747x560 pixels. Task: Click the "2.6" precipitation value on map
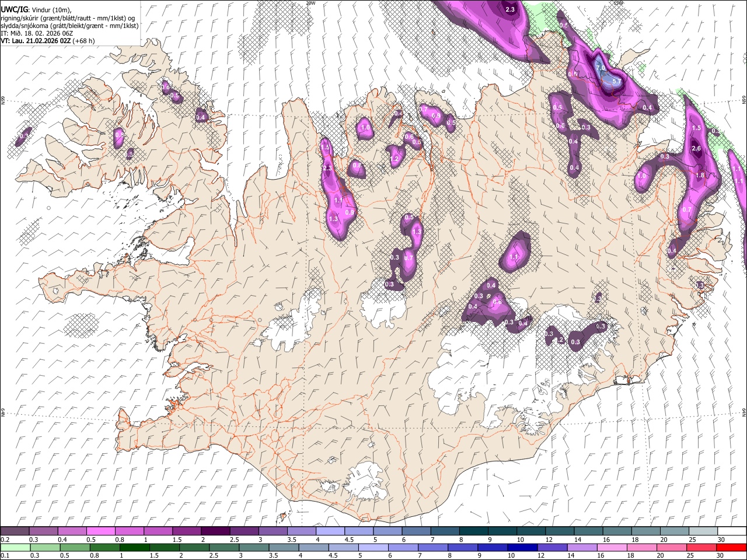[696, 149]
